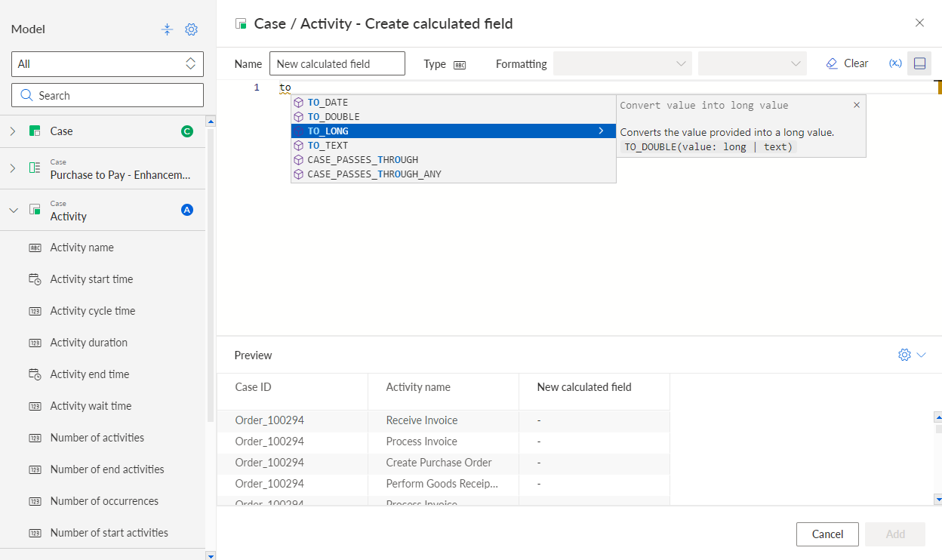Choose TO_TEXT from autocomplete list
This screenshot has height=560, width=942.
tap(454, 146)
